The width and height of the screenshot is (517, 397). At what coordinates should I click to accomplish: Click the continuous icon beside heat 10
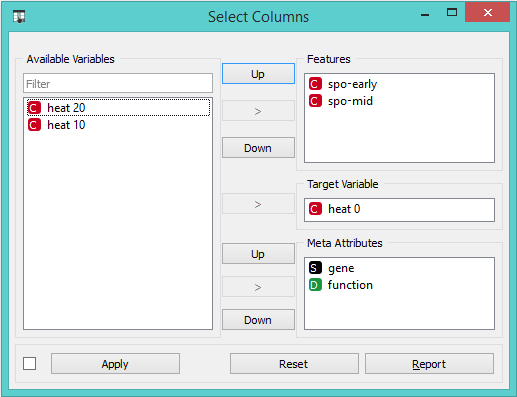pyautogui.click(x=34, y=125)
